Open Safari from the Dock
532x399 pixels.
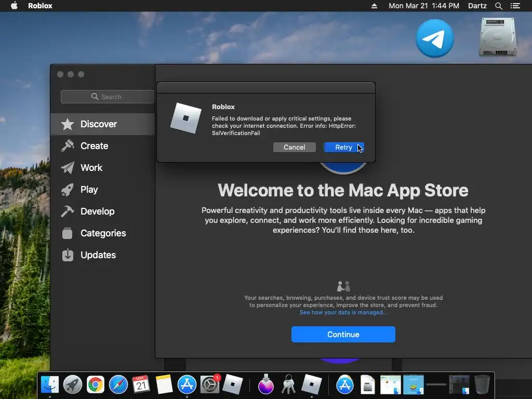point(118,384)
